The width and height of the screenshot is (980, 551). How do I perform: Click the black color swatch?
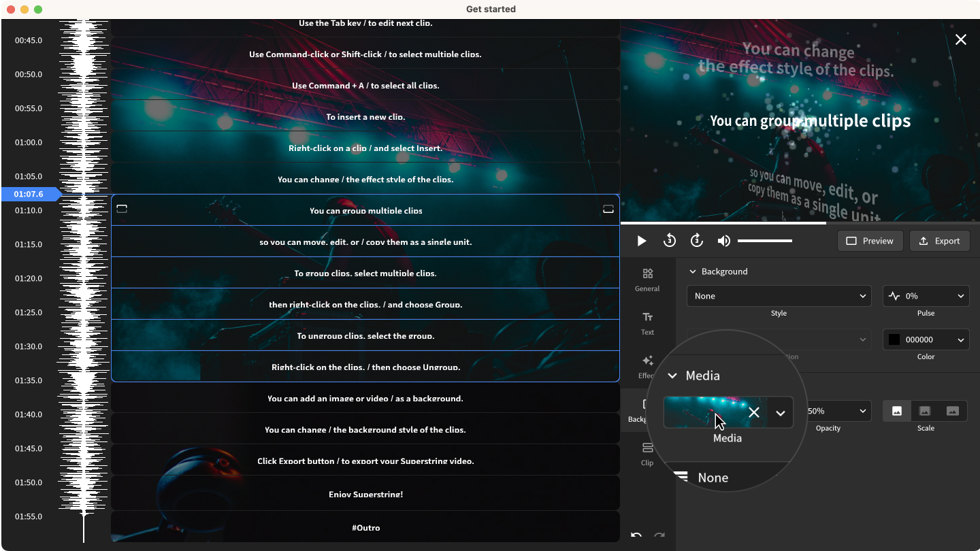point(894,339)
